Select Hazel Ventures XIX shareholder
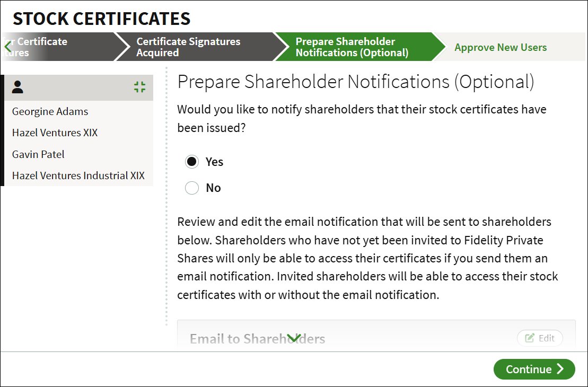Screen dimensions: 588x387 click(x=55, y=133)
